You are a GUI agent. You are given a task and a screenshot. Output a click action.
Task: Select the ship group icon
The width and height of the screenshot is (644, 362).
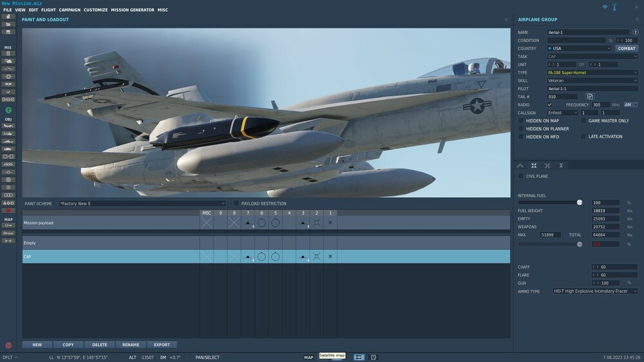[x=8, y=141]
